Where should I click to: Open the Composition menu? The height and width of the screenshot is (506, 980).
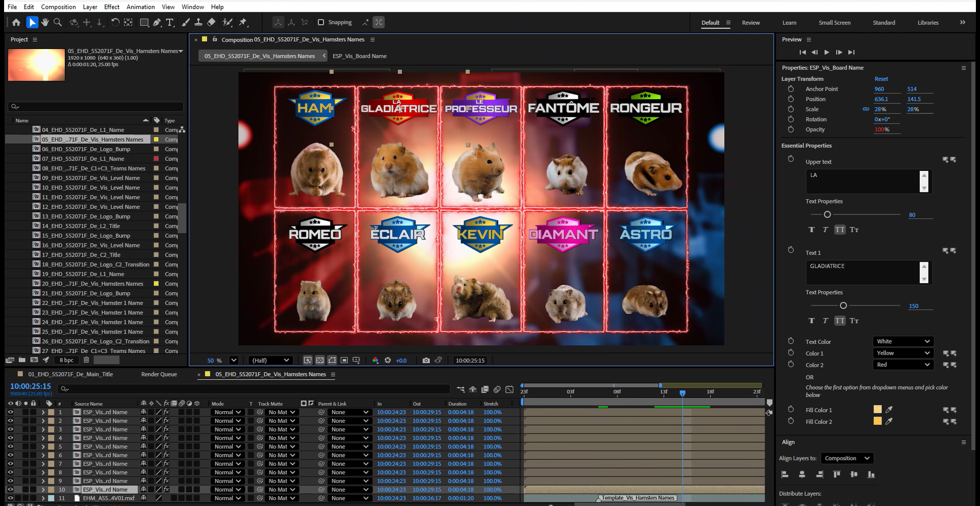[58, 7]
